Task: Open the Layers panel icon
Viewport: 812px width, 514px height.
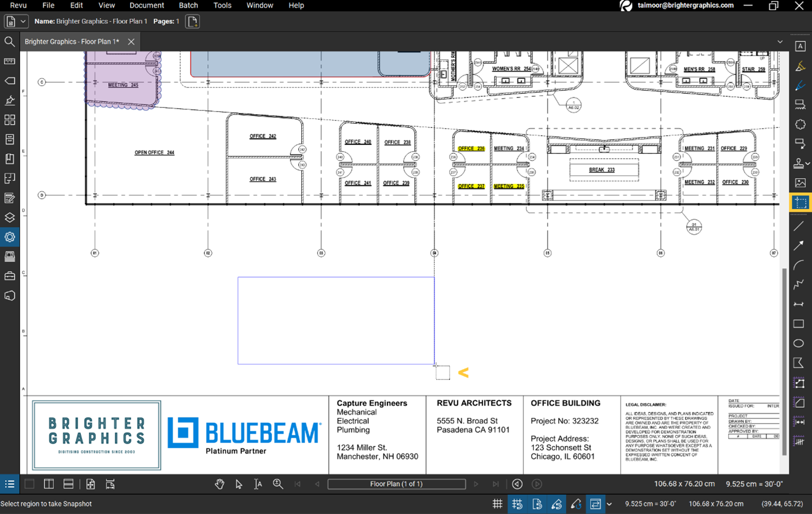Action: 9,218
